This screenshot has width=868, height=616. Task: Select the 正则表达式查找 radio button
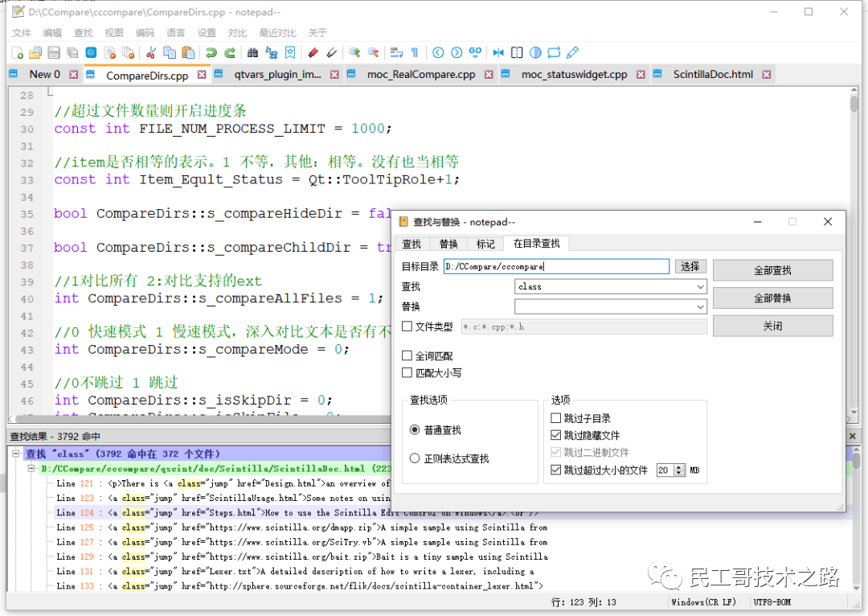(415, 458)
